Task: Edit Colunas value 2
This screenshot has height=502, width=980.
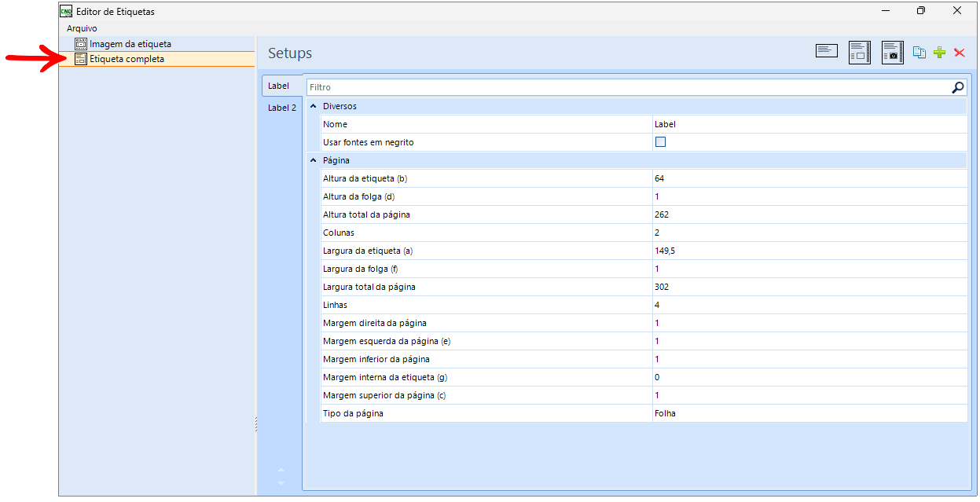Action: click(809, 233)
